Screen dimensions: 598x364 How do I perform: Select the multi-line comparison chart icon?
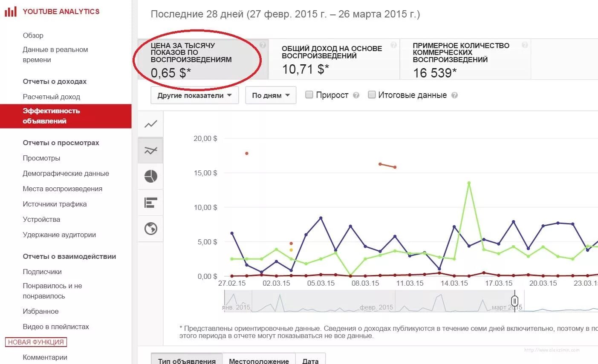click(151, 150)
